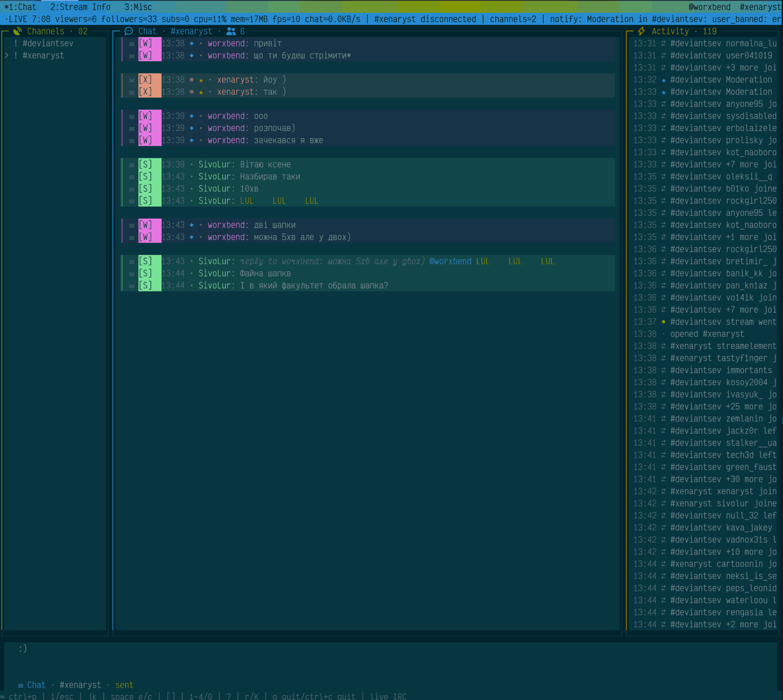Click 'viewers=6' in status bar

click(76, 19)
